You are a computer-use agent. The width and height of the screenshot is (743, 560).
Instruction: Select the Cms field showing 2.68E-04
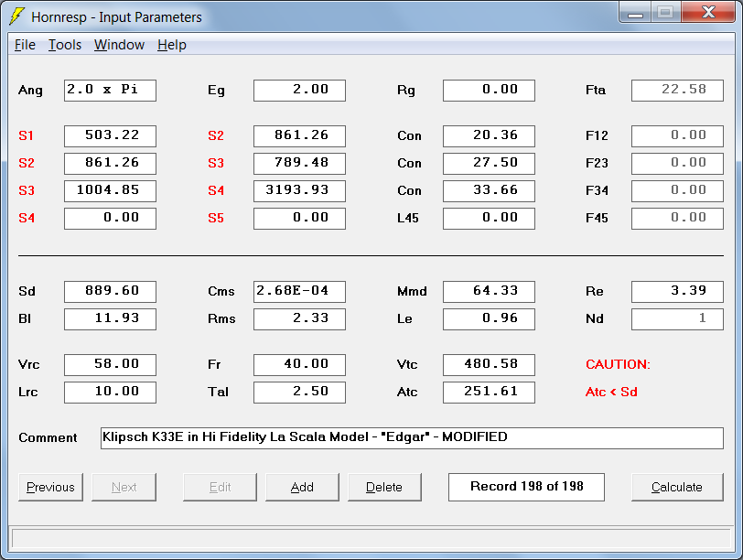[x=299, y=291]
